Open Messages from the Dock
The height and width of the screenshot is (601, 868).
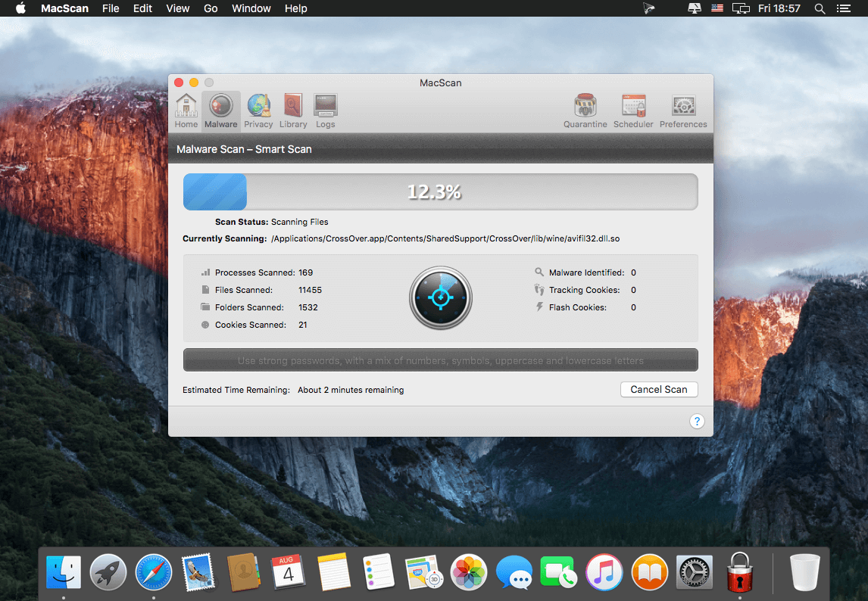coord(514,572)
